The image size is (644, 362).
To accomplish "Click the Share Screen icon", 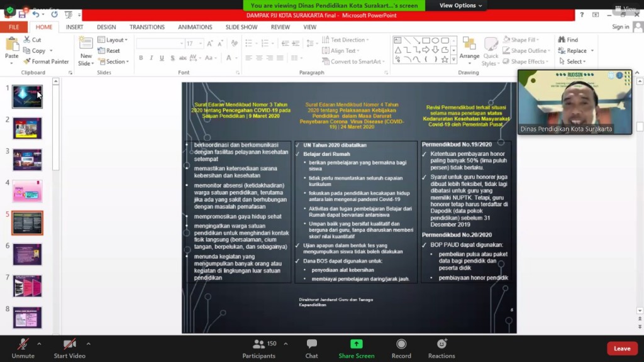I will click(356, 344).
